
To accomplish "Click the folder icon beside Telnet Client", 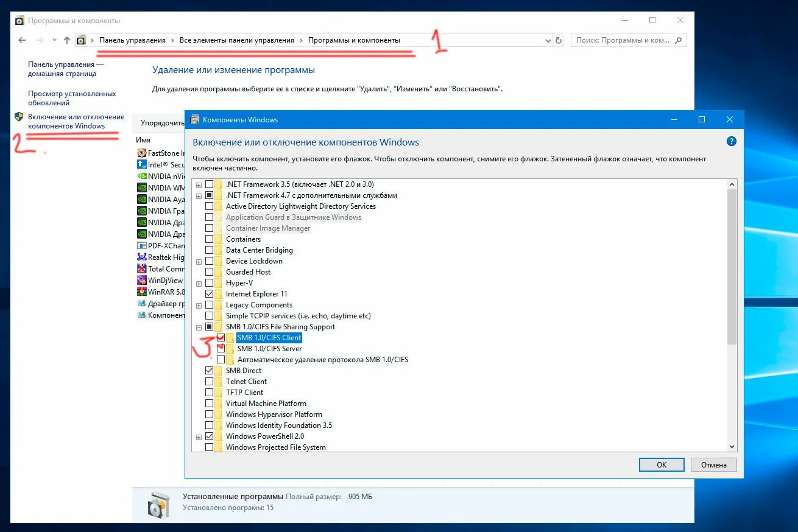I will (x=219, y=382).
